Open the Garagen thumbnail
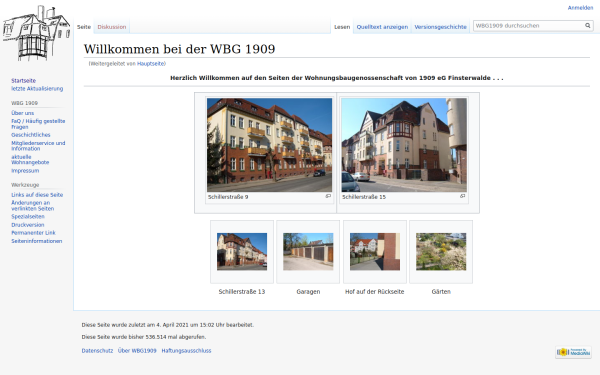The height and width of the screenshot is (375, 600). pos(308,252)
